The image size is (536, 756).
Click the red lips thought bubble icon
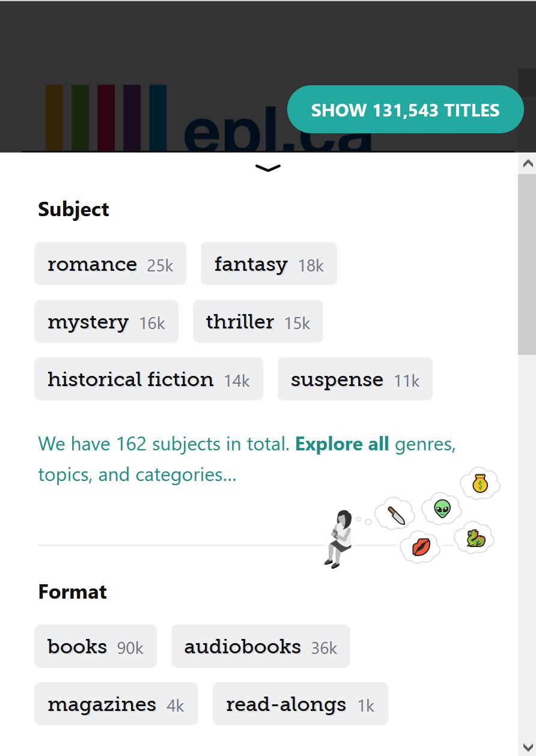pos(421,547)
